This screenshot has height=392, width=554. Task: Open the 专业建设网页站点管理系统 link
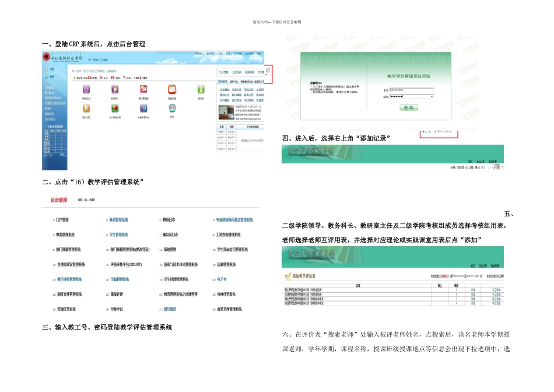click(x=234, y=220)
